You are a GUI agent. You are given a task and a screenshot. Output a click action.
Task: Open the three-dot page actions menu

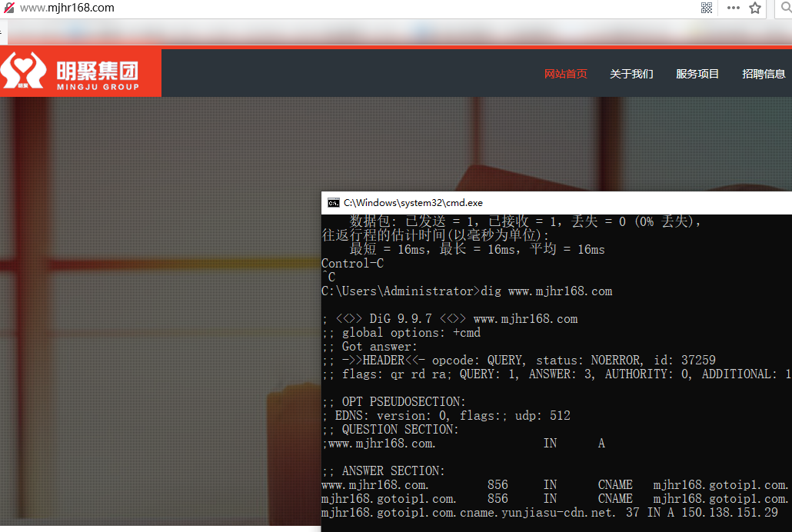point(733,8)
